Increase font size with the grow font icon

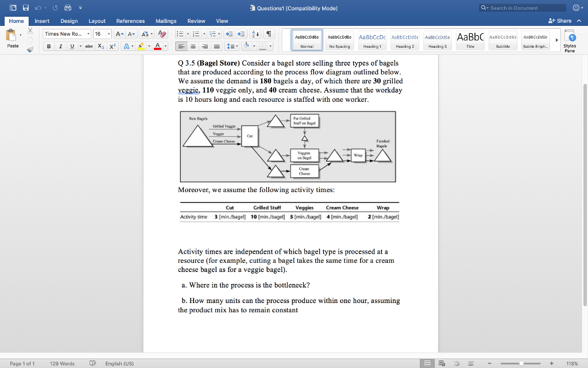[119, 34]
